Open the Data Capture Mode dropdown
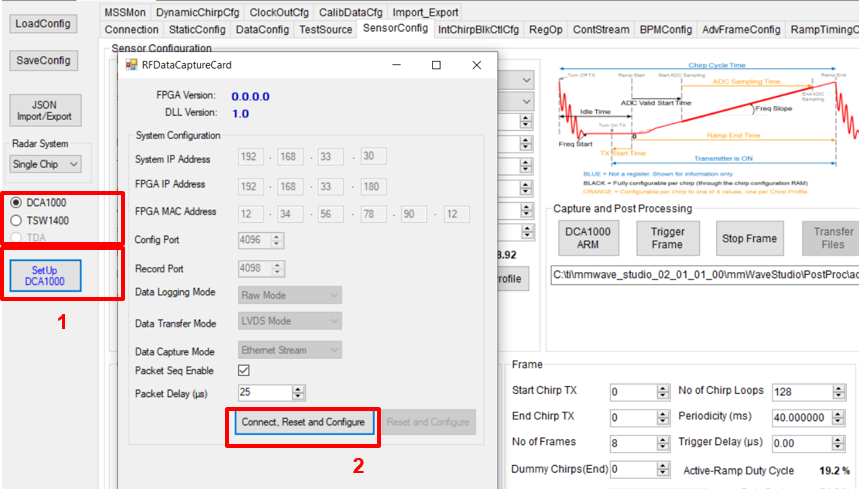This screenshot has height=491, width=859. point(290,350)
